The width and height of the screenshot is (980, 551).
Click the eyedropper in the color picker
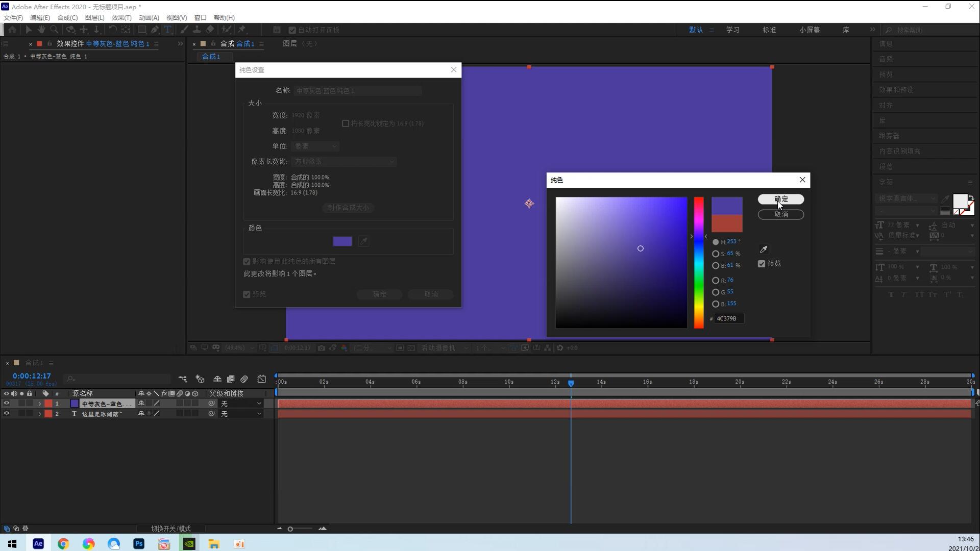pyautogui.click(x=764, y=249)
